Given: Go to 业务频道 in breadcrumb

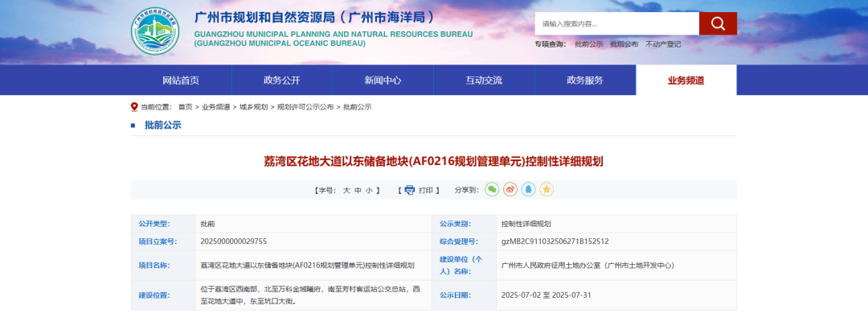Looking at the screenshot, I should (216, 107).
